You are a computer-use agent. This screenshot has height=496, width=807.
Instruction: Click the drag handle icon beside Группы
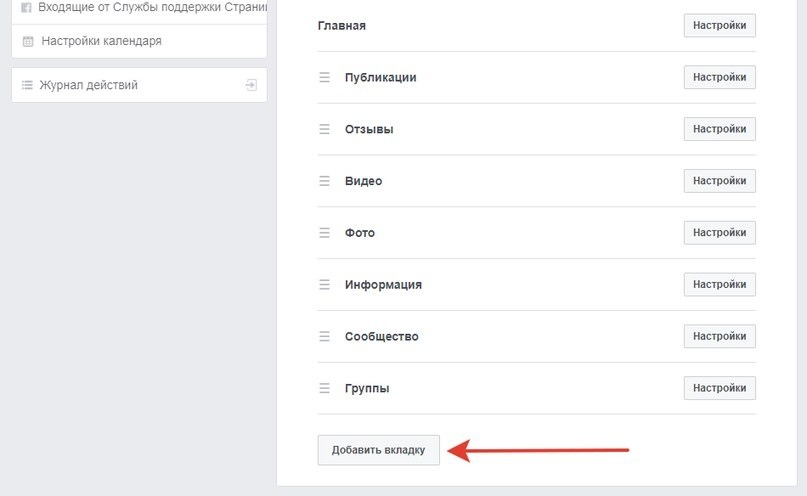click(324, 388)
